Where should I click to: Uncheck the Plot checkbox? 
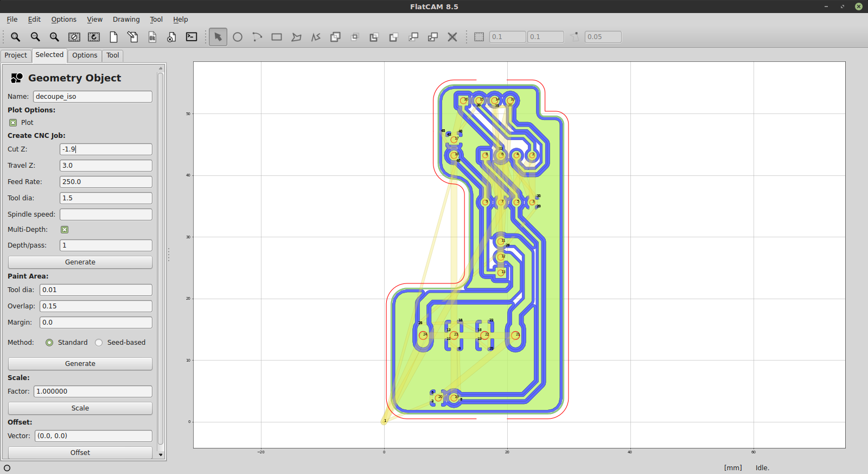pos(13,123)
